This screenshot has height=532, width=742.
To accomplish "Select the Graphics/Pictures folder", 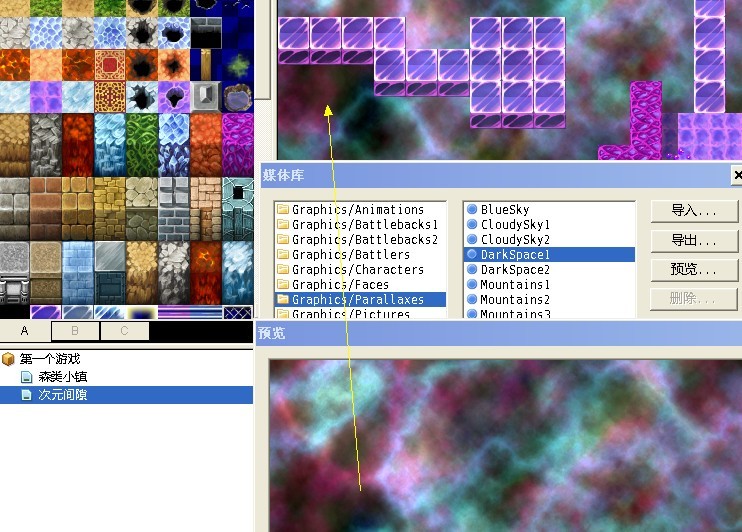I will (x=360, y=313).
